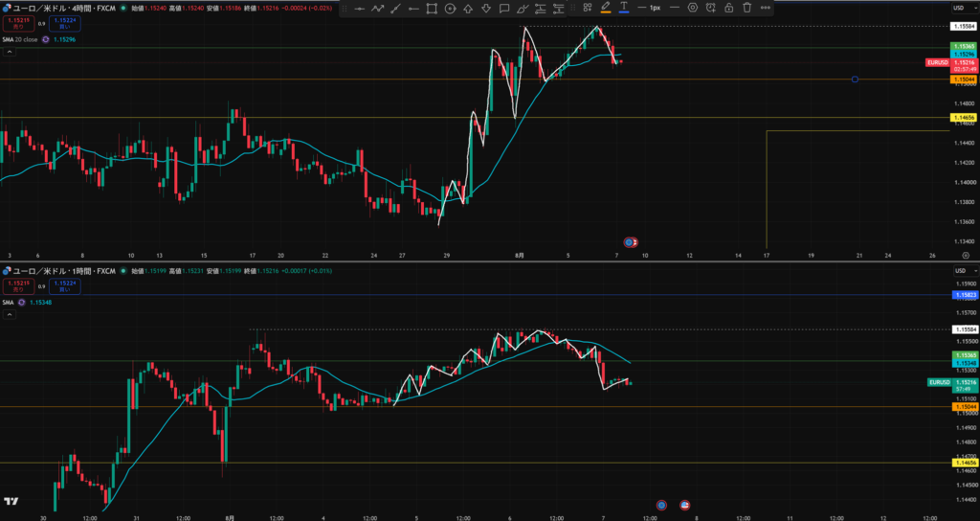Click the SMA source icon on 1-hour chart

point(22,302)
